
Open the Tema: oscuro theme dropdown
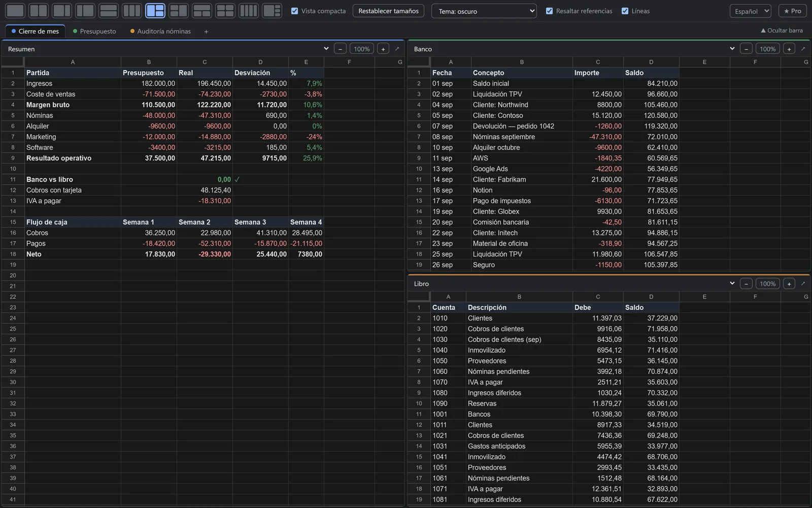[484, 11]
